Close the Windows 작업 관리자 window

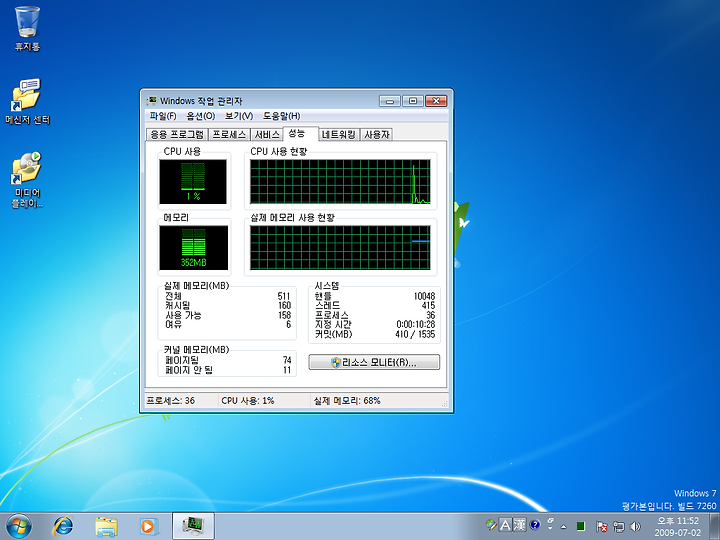(436, 101)
